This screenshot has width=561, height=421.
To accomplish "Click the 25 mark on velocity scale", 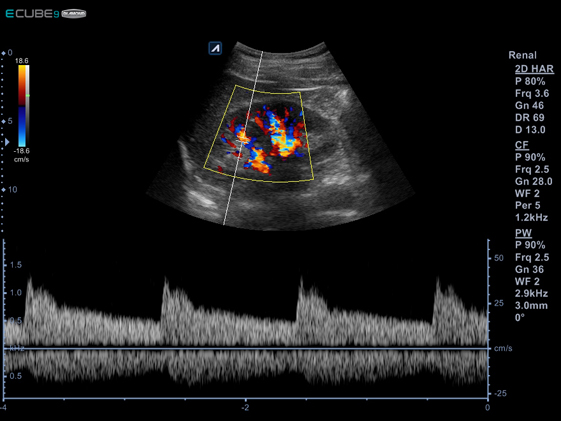I will tap(499, 303).
